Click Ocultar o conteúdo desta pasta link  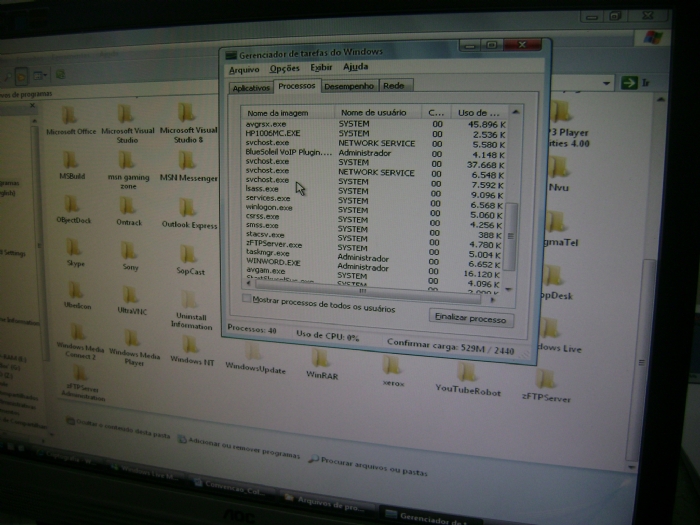pos(118,428)
